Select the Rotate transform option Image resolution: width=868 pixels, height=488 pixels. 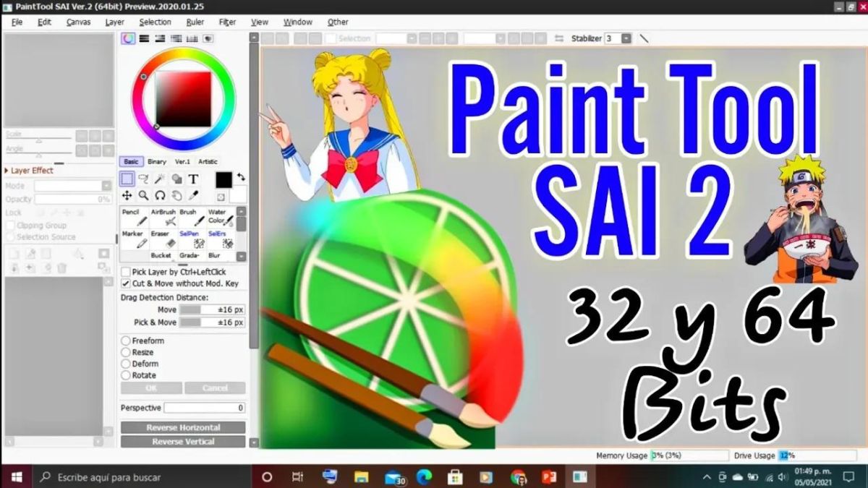click(x=126, y=375)
